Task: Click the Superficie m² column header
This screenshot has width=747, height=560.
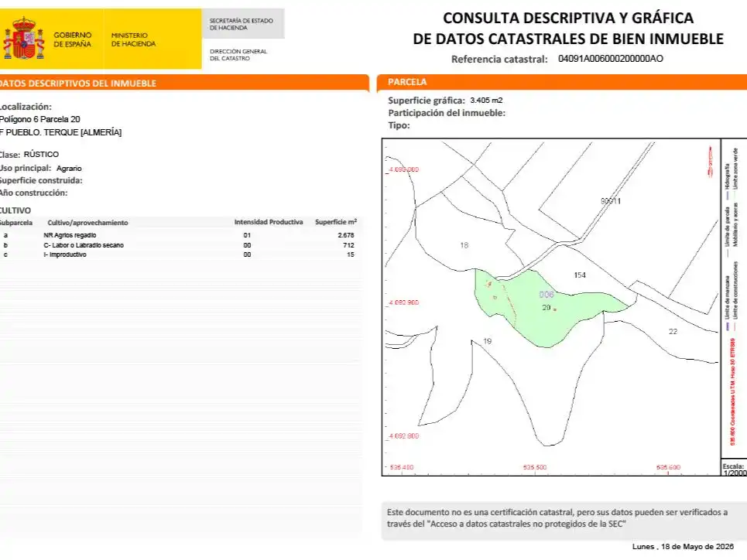Action: click(336, 222)
